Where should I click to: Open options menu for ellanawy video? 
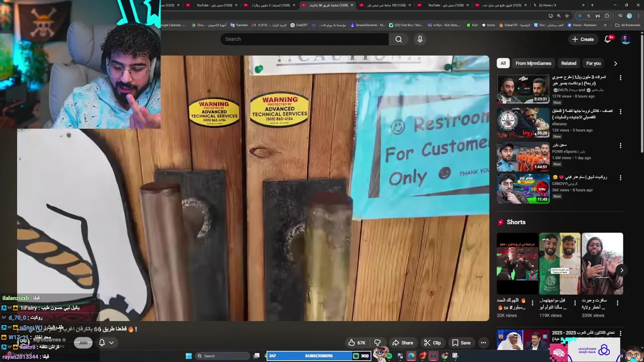pos(620,112)
